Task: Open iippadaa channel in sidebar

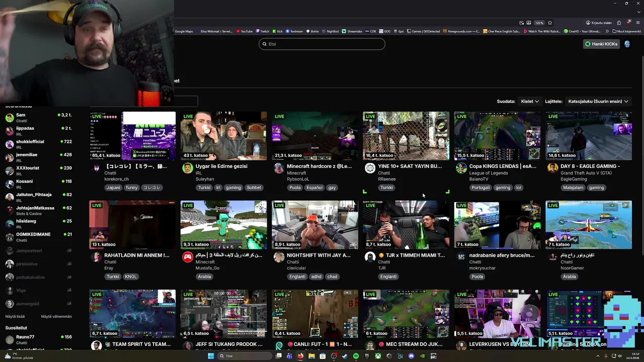Action: click(39, 131)
